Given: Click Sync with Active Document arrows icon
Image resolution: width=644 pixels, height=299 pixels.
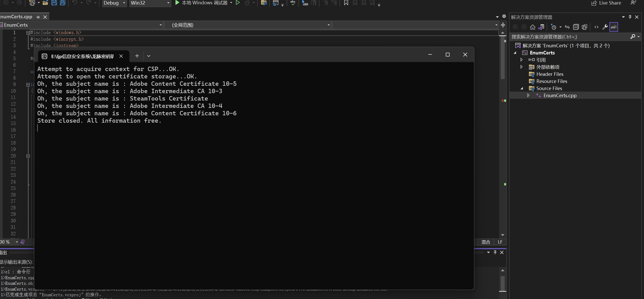Looking at the screenshot, I should 567,27.
